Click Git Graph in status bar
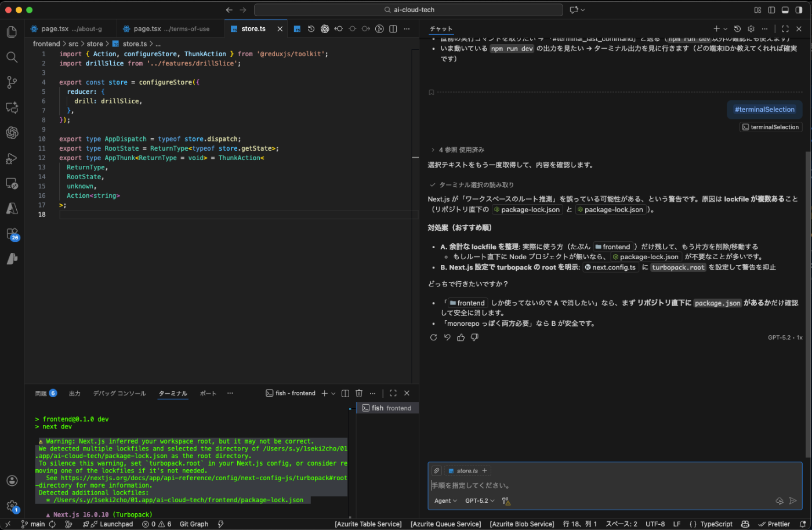Viewport: 812px width, 530px height. coord(194,524)
